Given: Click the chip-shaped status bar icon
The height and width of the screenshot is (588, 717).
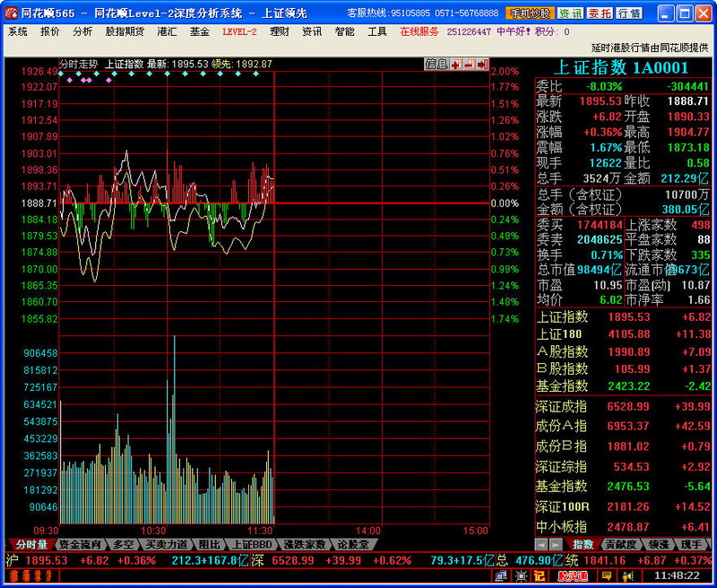Looking at the screenshot, I should [x=521, y=576].
